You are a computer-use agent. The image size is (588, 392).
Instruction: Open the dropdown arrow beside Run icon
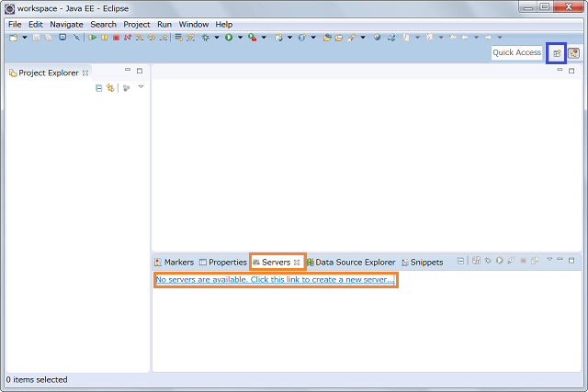[x=241, y=38]
